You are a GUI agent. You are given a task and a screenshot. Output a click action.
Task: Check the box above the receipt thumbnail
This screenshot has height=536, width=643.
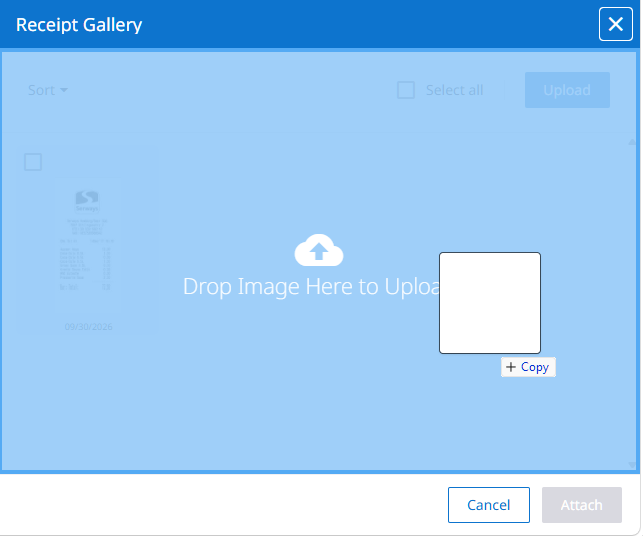33,162
